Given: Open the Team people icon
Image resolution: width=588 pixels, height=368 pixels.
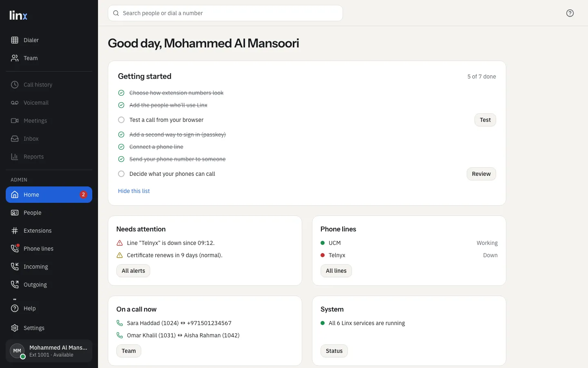Looking at the screenshot, I should pos(15,58).
